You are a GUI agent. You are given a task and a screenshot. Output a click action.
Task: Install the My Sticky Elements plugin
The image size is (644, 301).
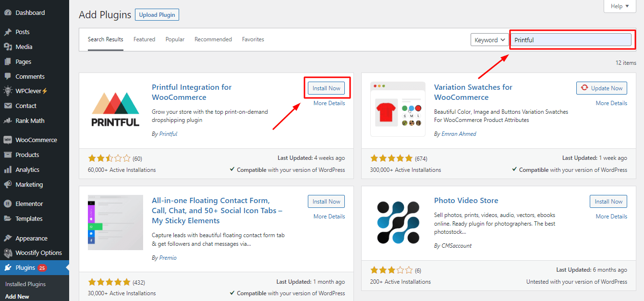(x=326, y=201)
